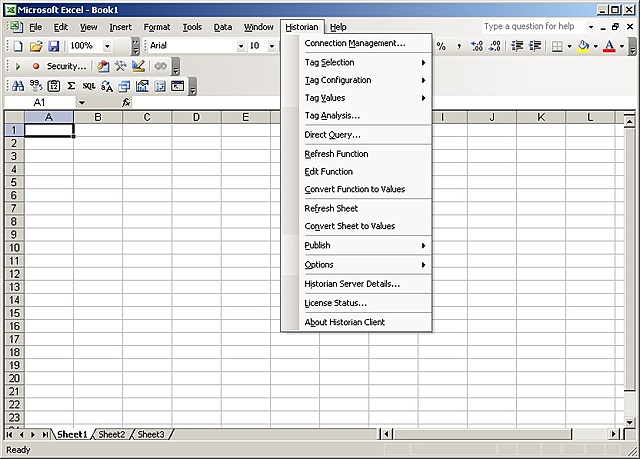The width and height of the screenshot is (640, 459).
Task: Click the Increase Decimal icon
Action: [x=477, y=46]
